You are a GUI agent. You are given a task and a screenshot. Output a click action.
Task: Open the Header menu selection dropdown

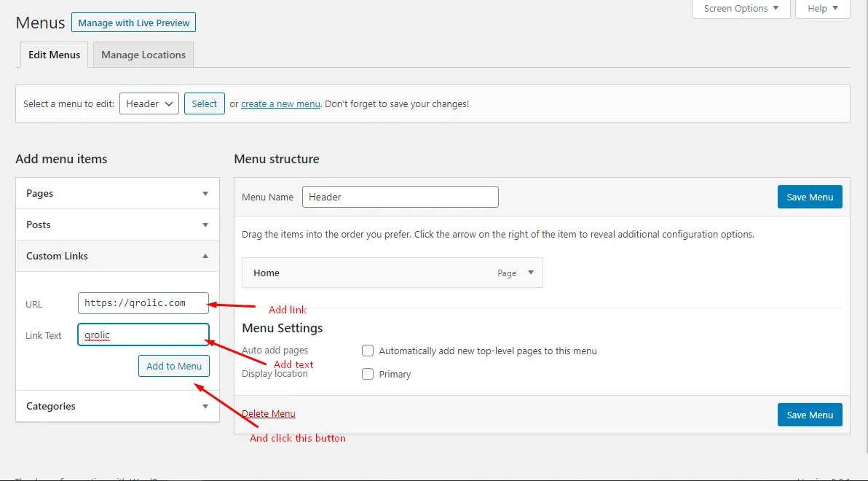tap(149, 103)
